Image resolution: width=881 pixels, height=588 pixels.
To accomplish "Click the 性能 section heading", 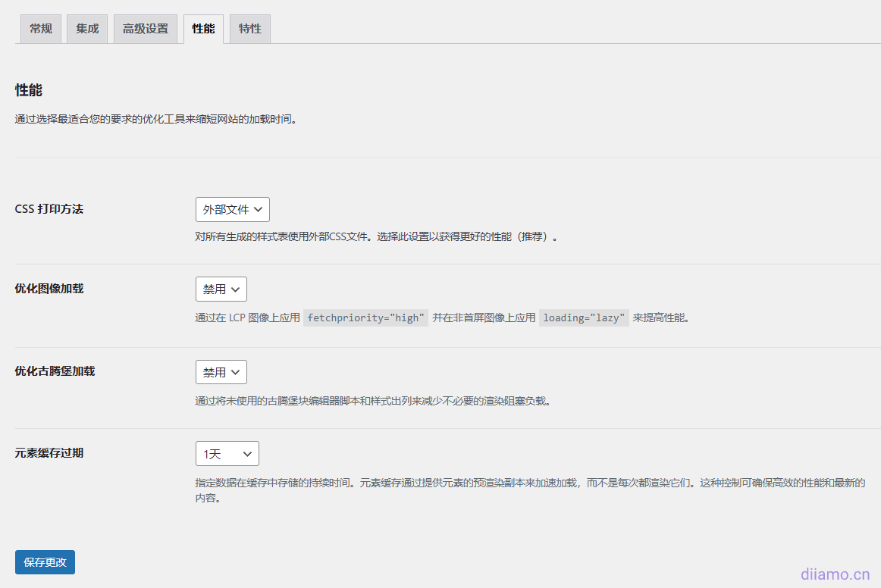I will click(29, 90).
